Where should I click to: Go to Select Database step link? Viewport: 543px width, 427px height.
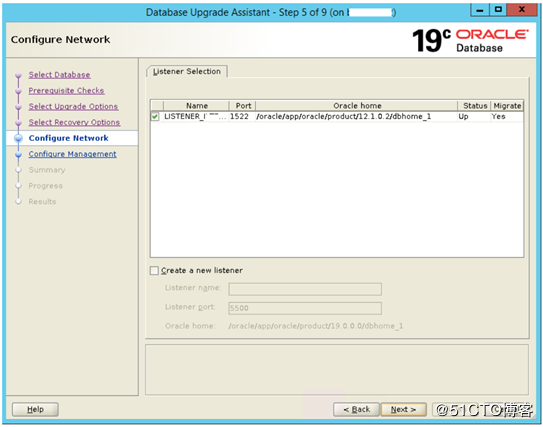click(60, 75)
